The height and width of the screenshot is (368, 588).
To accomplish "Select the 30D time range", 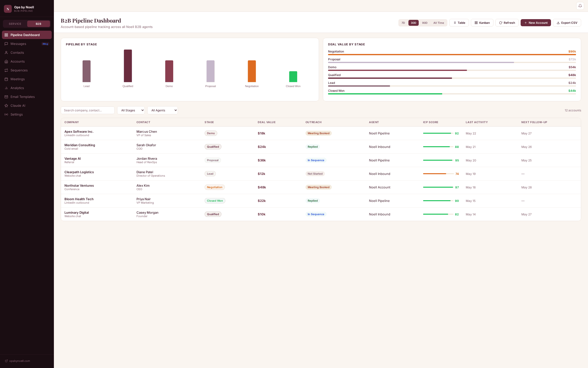I will (x=414, y=23).
